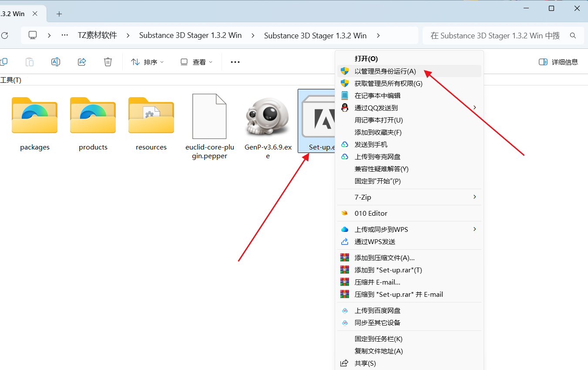Select the euclid-core-plugin.pepper file
Image resolution: width=588 pixels, height=370 pixels.
[x=209, y=126]
